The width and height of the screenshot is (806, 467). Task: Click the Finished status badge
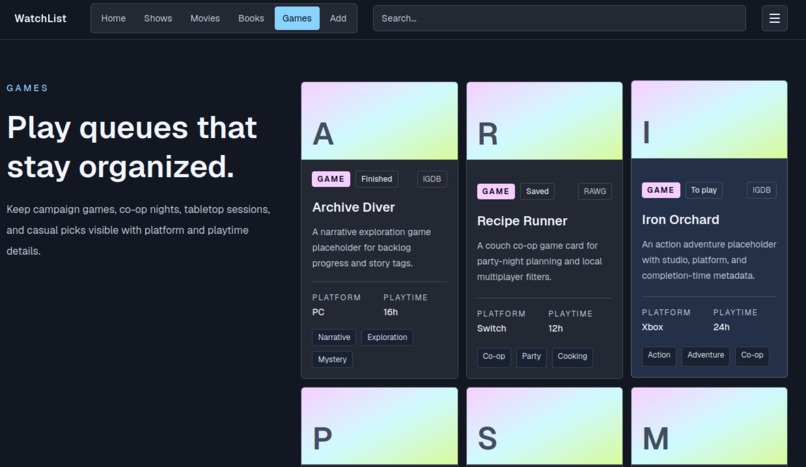click(376, 179)
